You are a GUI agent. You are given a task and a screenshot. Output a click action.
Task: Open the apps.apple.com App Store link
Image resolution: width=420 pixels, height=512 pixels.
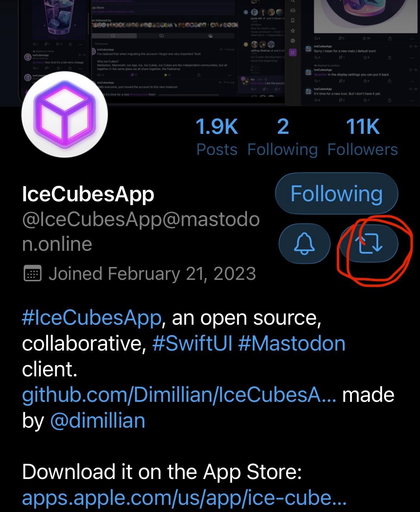click(184, 498)
